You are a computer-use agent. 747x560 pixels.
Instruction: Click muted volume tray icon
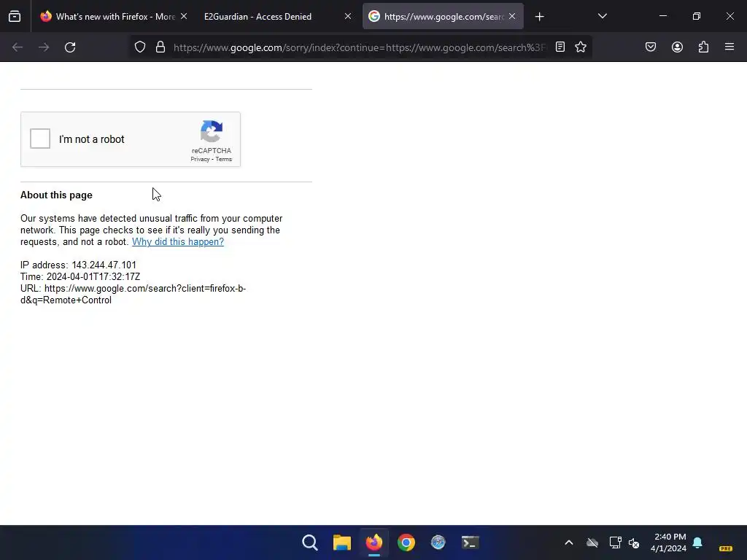[634, 542]
